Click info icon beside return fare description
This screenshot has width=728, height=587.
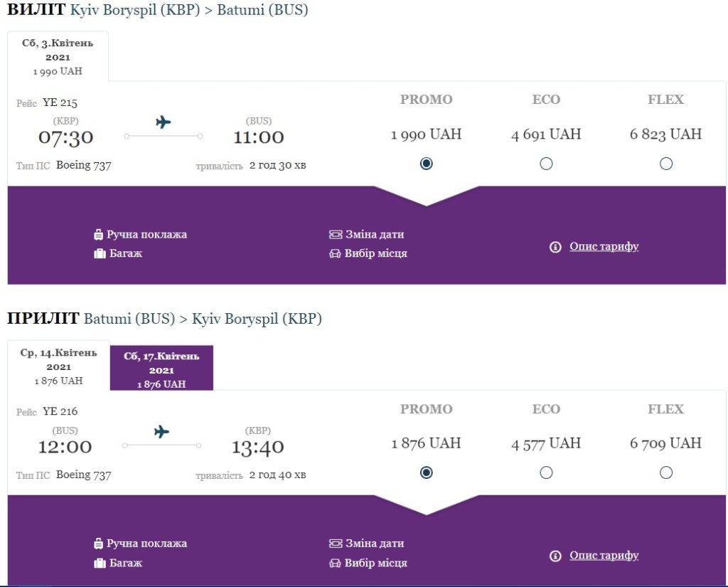pyautogui.click(x=556, y=556)
